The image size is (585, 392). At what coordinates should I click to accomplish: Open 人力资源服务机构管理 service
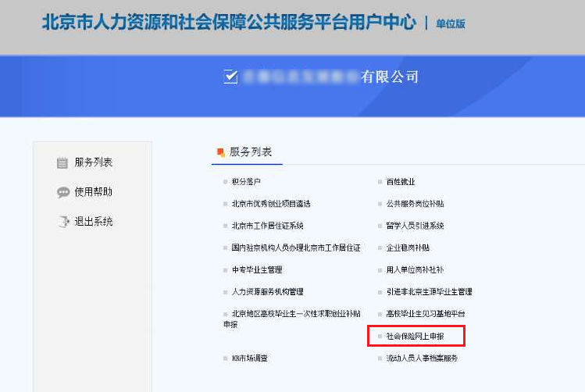[x=267, y=291]
